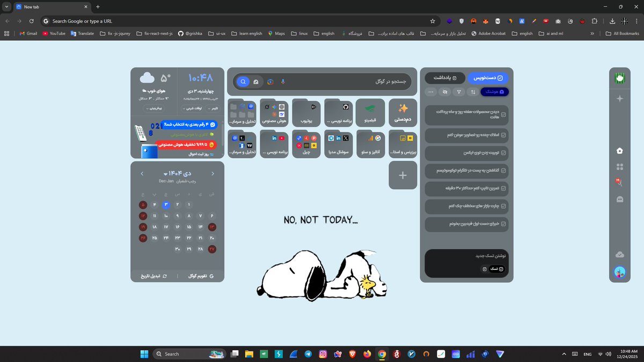644x362 pixels.
Task: Click the تقویم گوگل button
Action: [201, 276]
